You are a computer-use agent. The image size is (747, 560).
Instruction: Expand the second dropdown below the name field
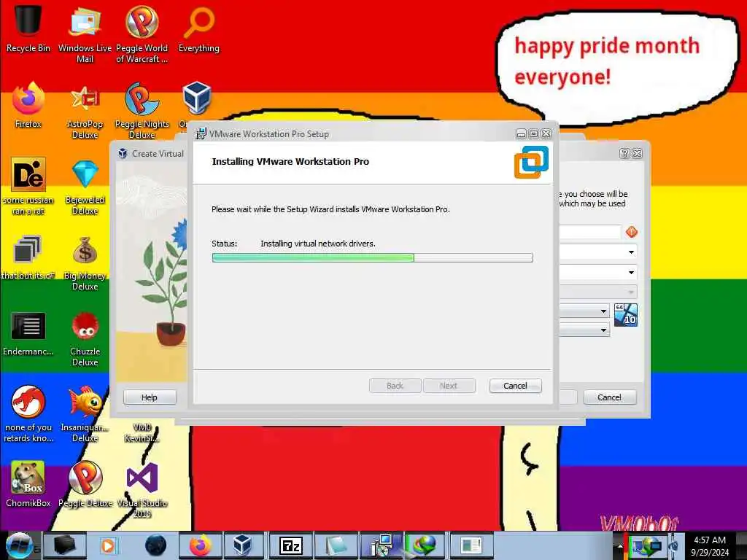(631, 273)
